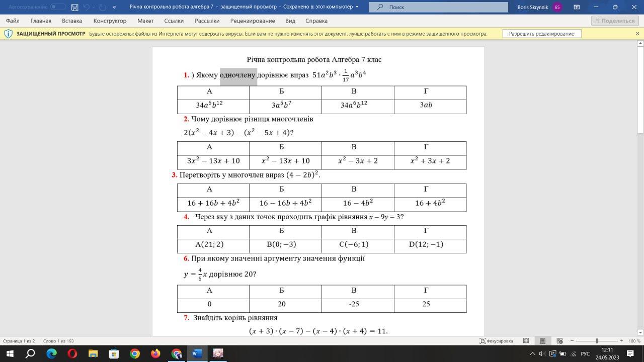Switch to the Вид tab

(290, 21)
